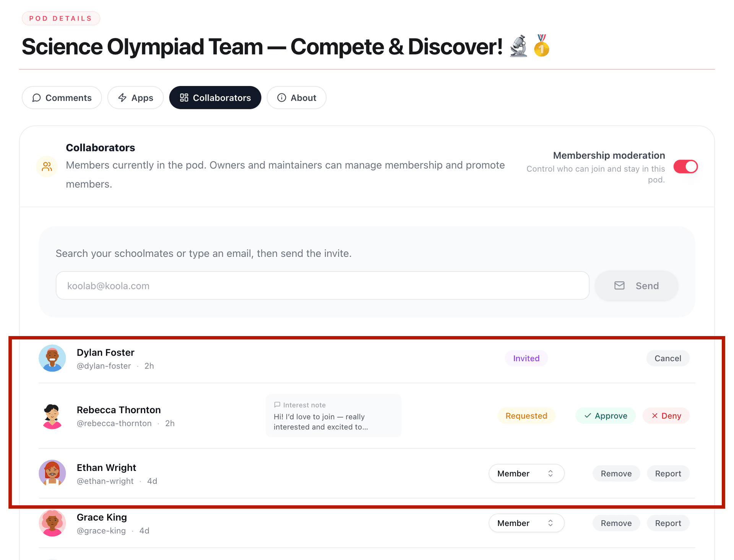Open the Apps tab
The image size is (734, 560).
click(136, 98)
